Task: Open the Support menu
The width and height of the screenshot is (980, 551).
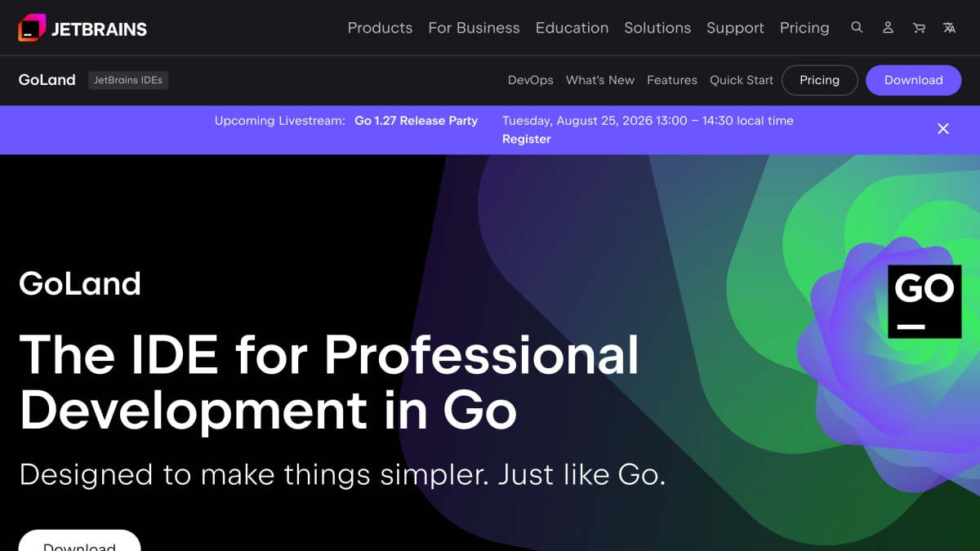Action: click(x=735, y=28)
